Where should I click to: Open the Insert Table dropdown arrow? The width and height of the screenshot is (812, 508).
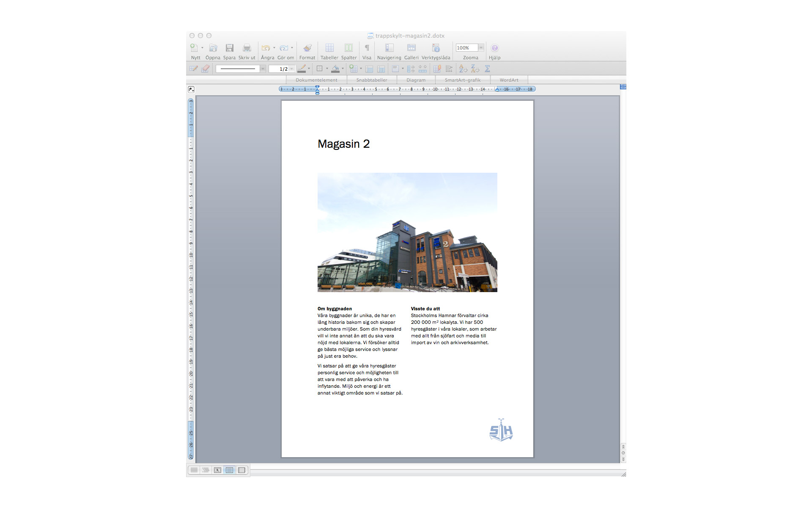[x=361, y=69]
